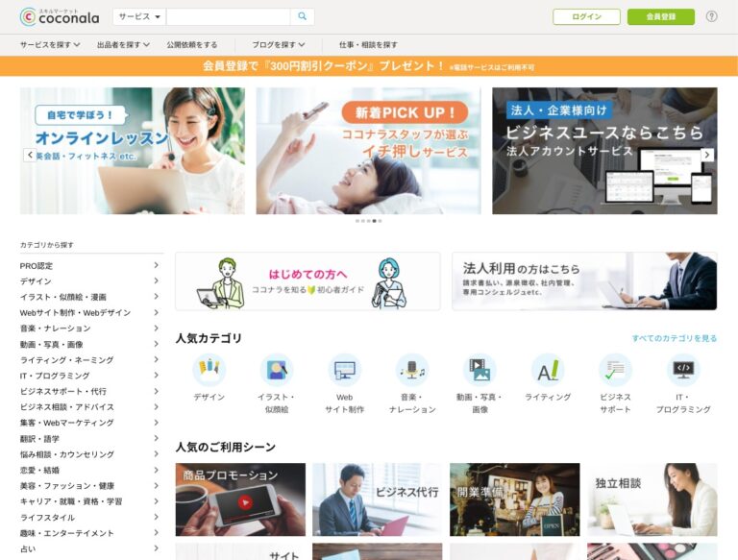Open 公開依頼をする menu item
738x560 pixels.
(192, 45)
